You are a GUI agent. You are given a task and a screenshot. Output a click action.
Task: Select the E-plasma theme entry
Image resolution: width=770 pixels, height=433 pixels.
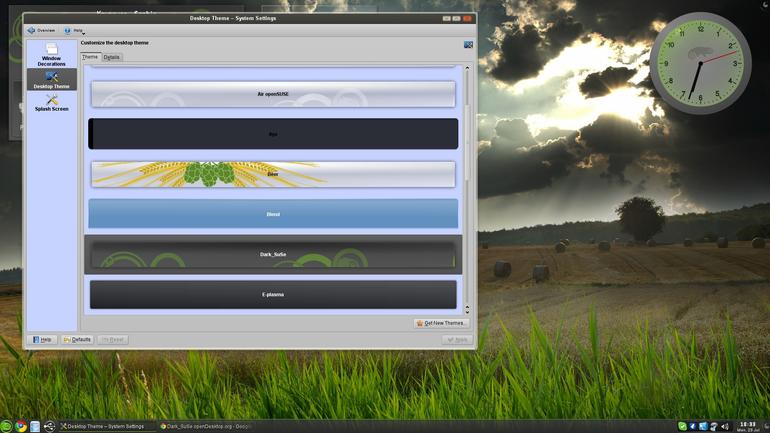pos(273,295)
